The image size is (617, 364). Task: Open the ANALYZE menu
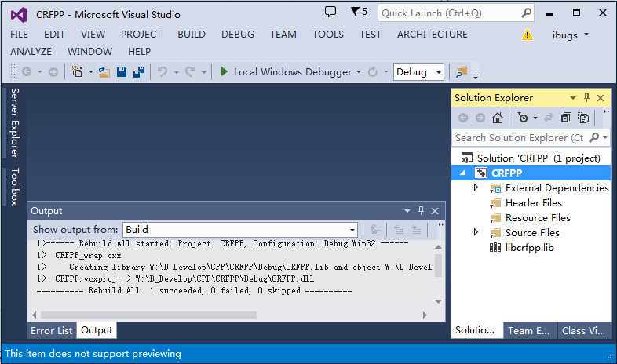[x=31, y=52]
